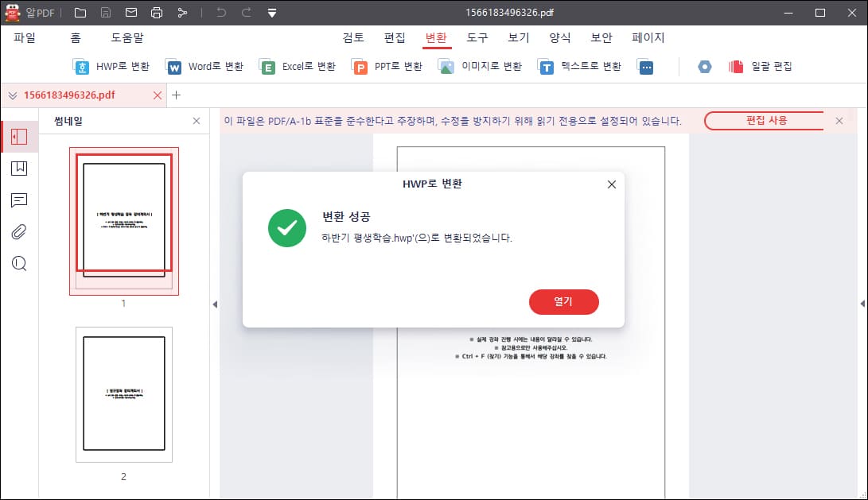
Task: Select the page 2 thumbnail
Action: pos(123,393)
